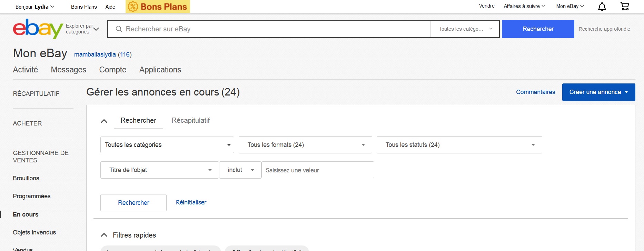Switch to the Applications tab
Screen dimensions: 644x251
click(160, 70)
